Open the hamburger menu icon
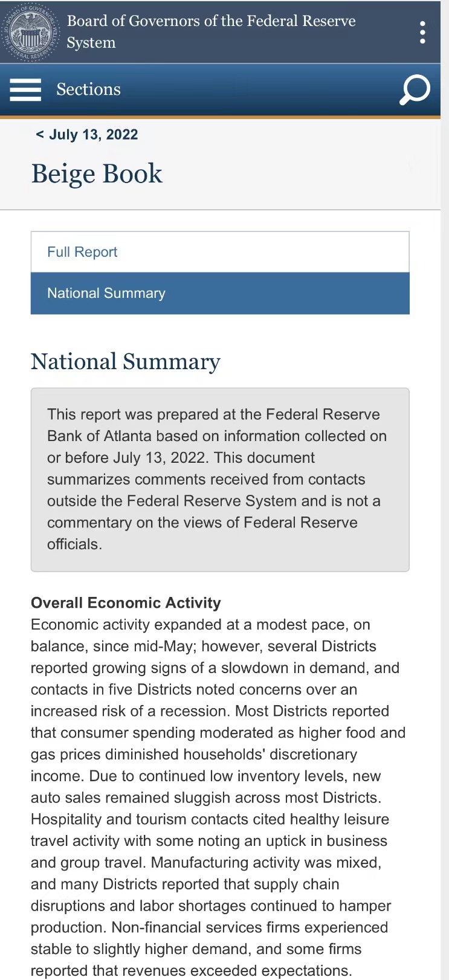This screenshot has height=980, width=449. (25, 89)
